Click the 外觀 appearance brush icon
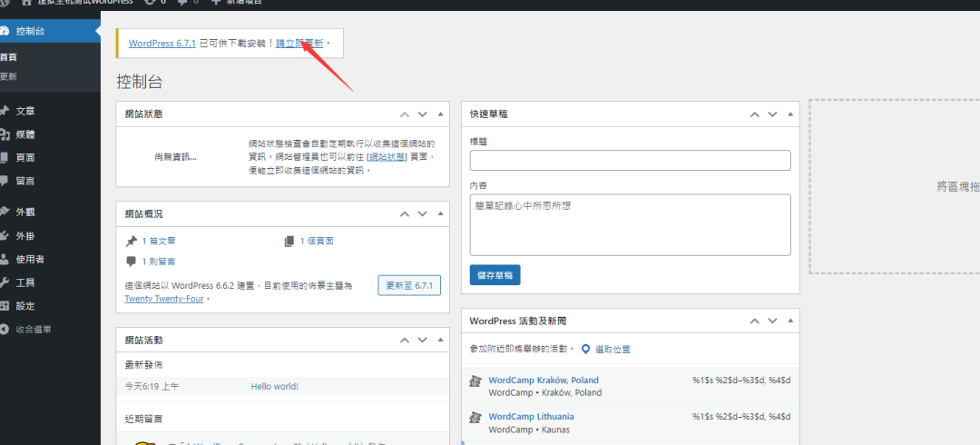Viewport: 980px width, 445px height. click(5, 212)
